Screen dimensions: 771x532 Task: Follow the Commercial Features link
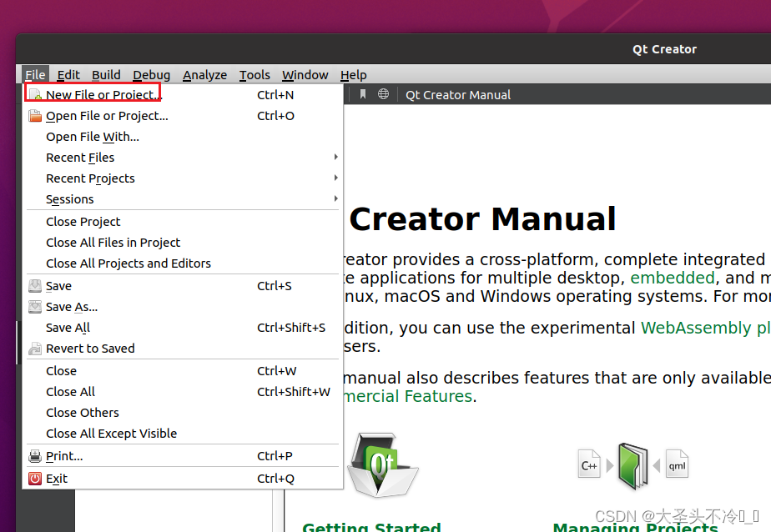click(x=408, y=396)
